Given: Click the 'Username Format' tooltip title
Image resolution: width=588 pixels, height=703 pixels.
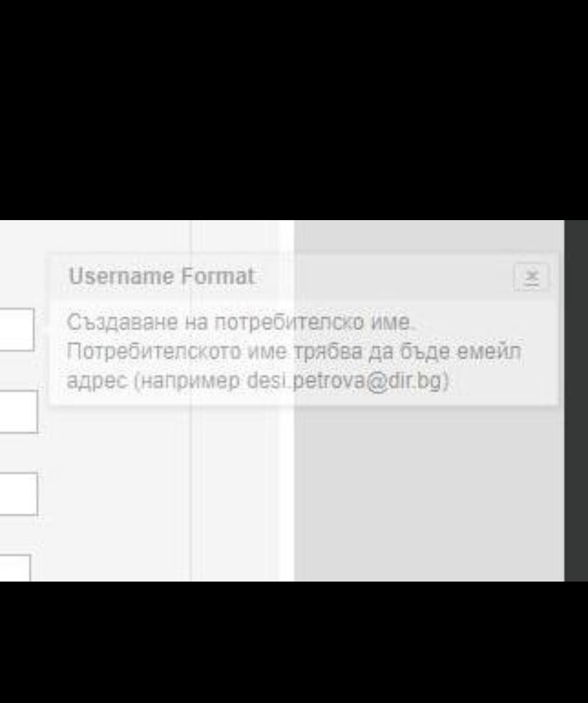Looking at the screenshot, I should tap(161, 276).
